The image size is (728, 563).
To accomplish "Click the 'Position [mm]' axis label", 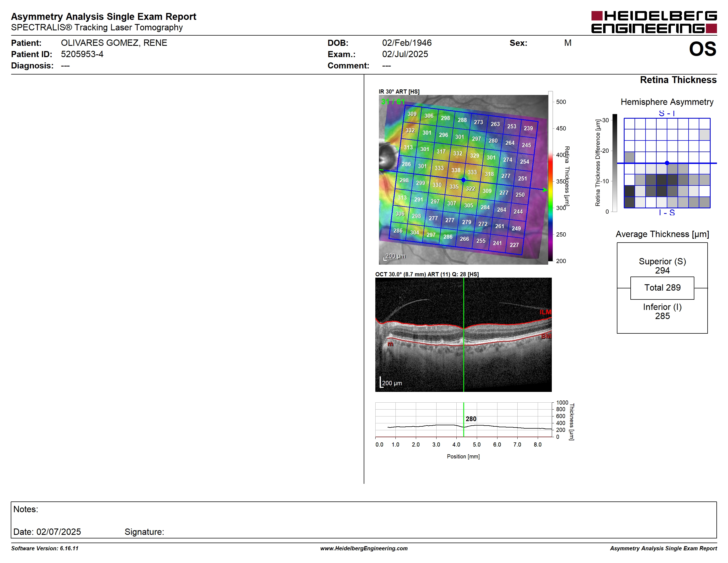I will [x=463, y=456].
